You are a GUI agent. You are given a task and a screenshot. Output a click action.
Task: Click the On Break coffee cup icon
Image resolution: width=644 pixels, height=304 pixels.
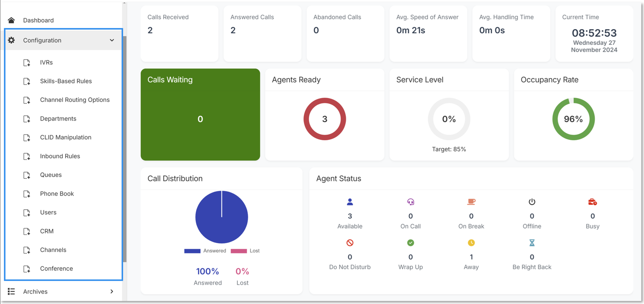471,202
